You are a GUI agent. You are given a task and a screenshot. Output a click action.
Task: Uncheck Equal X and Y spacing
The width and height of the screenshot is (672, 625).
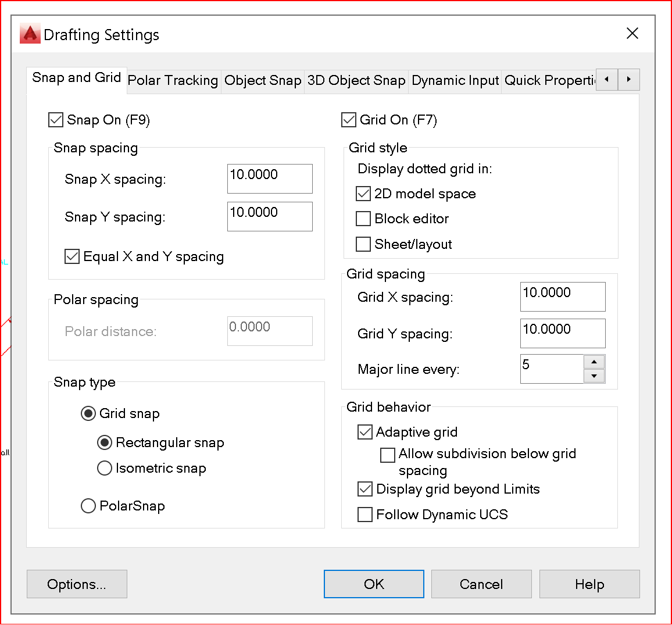click(x=72, y=257)
